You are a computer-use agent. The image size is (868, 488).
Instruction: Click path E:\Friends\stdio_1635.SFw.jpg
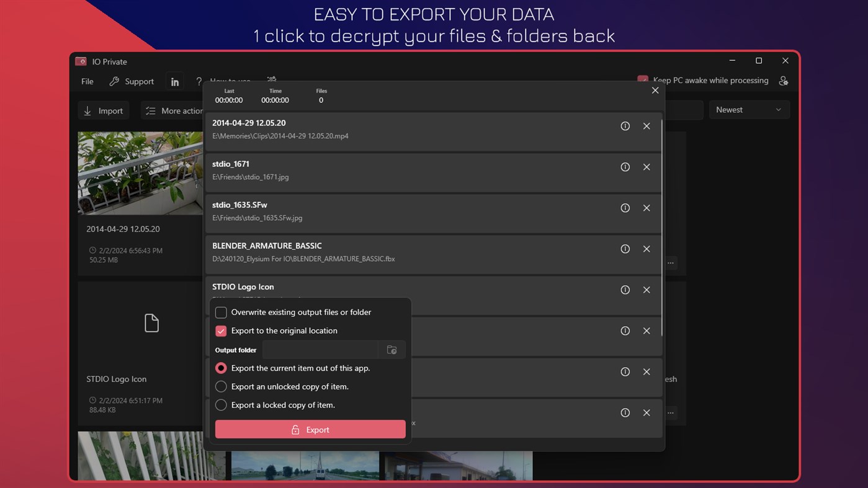coord(257,218)
